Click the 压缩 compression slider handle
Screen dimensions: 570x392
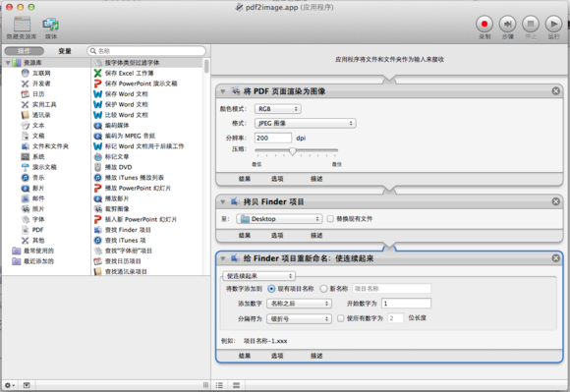coord(293,150)
